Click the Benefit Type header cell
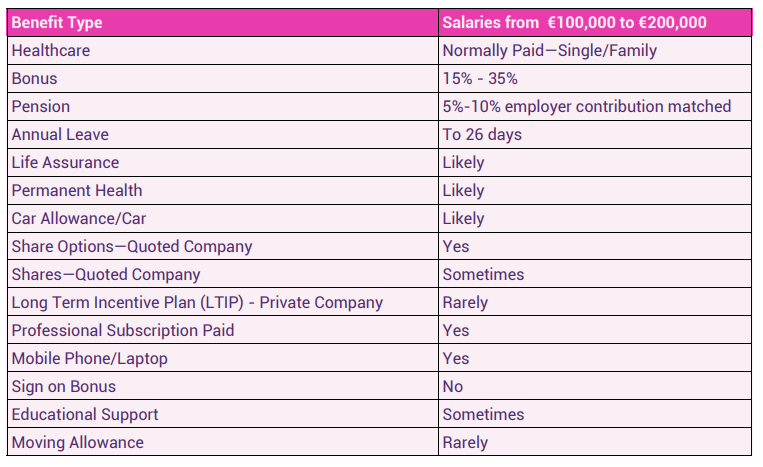The width and height of the screenshot is (763, 467). pos(223,22)
